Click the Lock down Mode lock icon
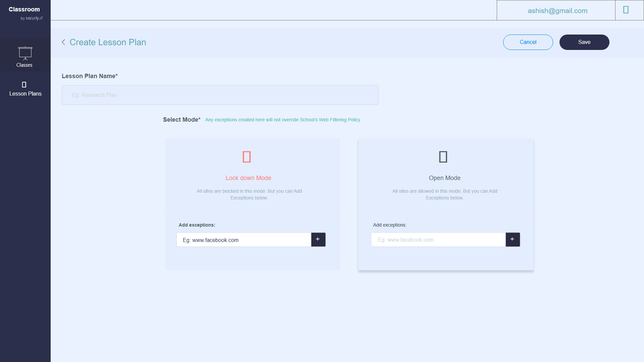Viewport: 644px width, 362px height. (x=247, y=157)
